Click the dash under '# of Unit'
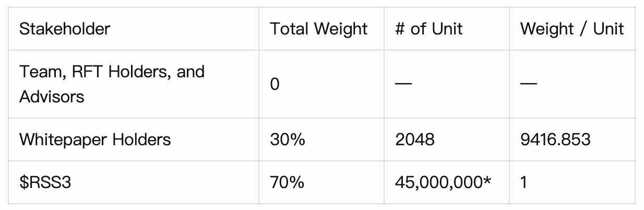The height and width of the screenshot is (210, 644). tap(403, 84)
